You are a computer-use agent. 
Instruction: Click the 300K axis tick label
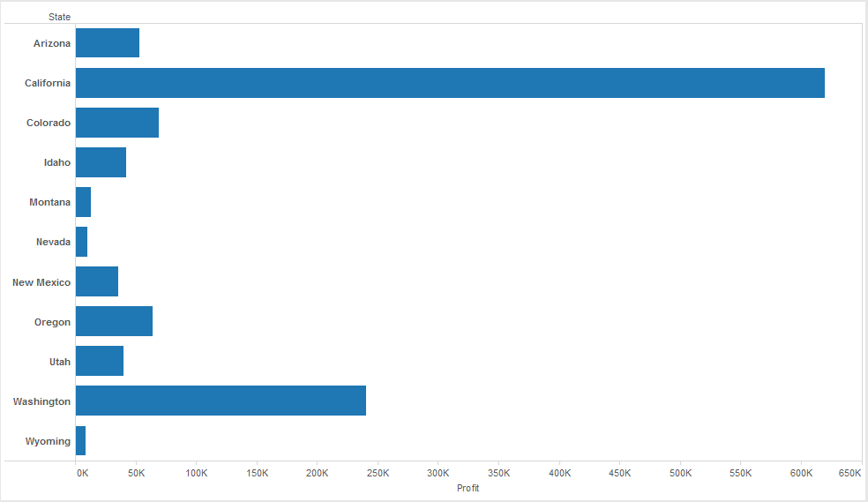pyautogui.click(x=438, y=474)
